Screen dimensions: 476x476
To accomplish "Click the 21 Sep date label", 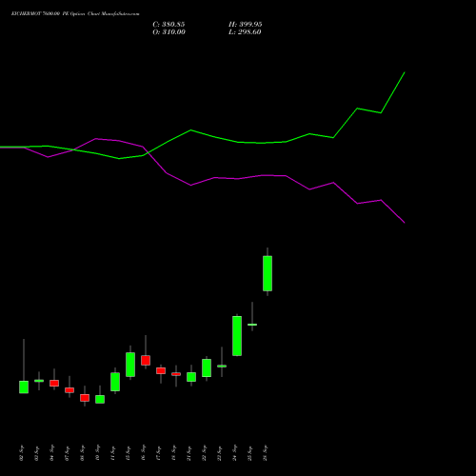I will (188, 453).
